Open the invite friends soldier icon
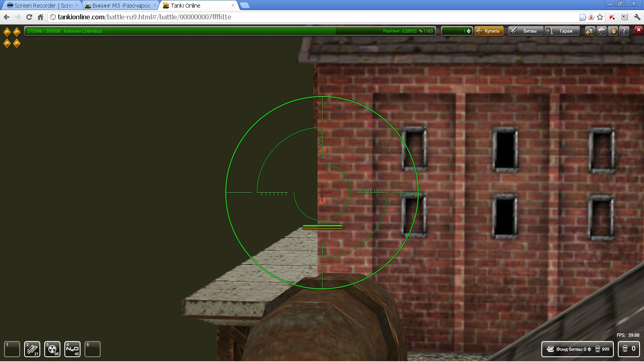The height and width of the screenshot is (362, 644). (x=590, y=31)
